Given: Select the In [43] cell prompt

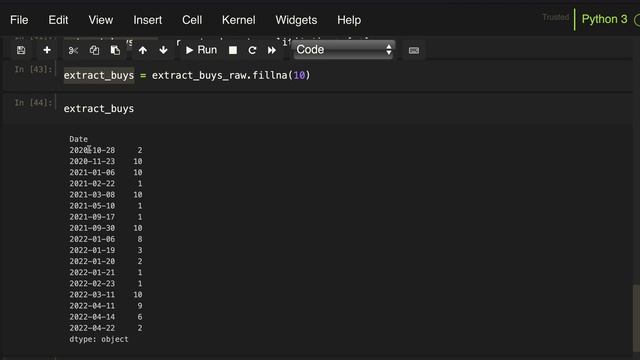Looking at the screenshot, I should pyautogui.click(x=33, y=69).
